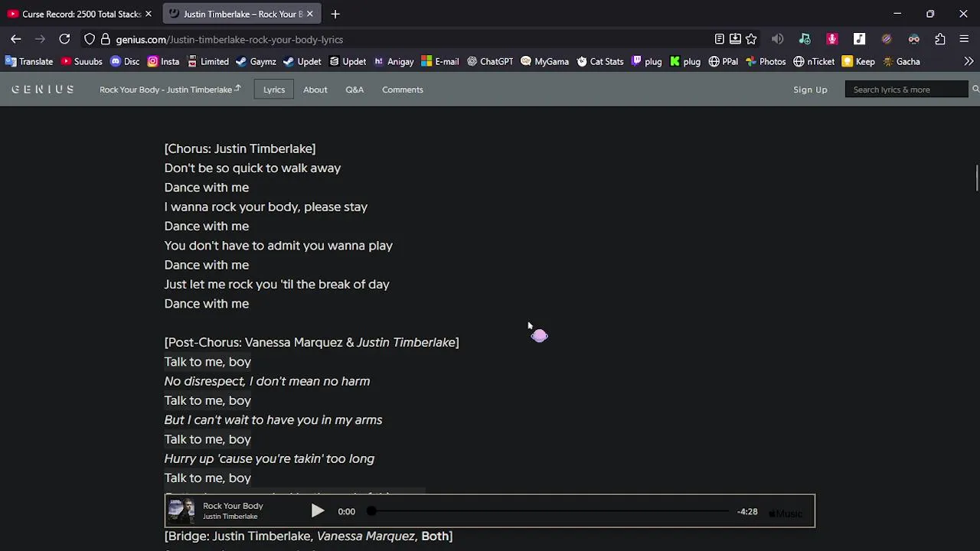Click lyric "I wanna rock your body, please stay"
This screenshot has height=551, width=980.
(x=266, y=207)
